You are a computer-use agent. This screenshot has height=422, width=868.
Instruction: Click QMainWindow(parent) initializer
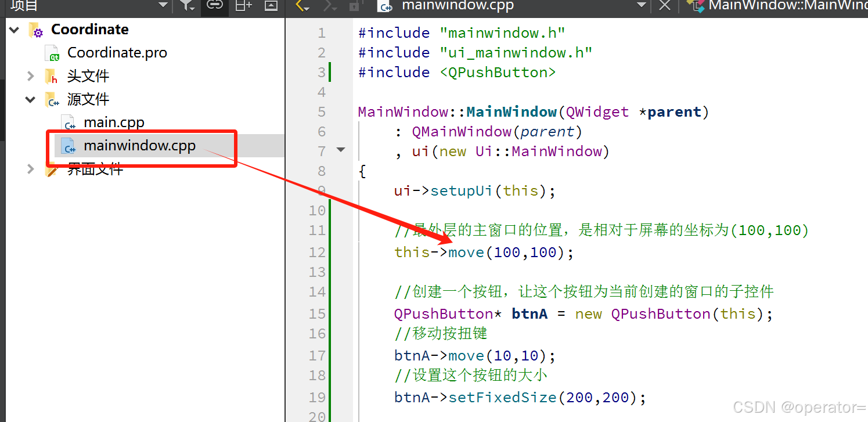pos(497,132)
